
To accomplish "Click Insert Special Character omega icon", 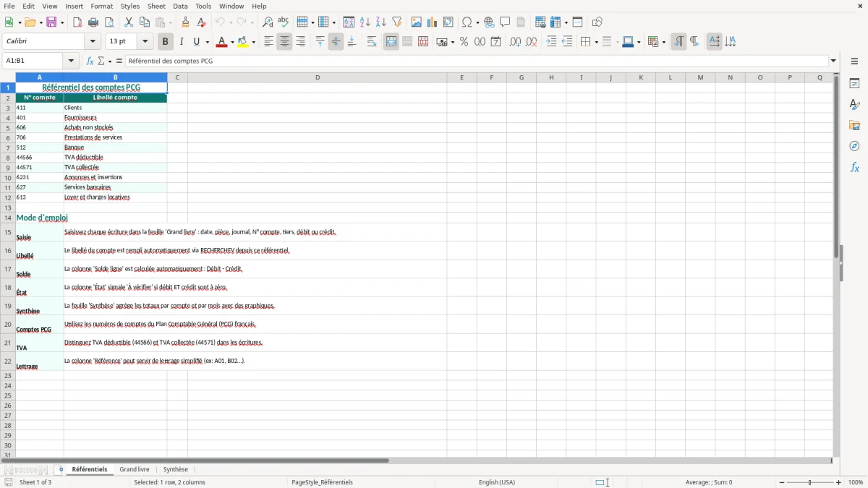I will pos(467,22).
